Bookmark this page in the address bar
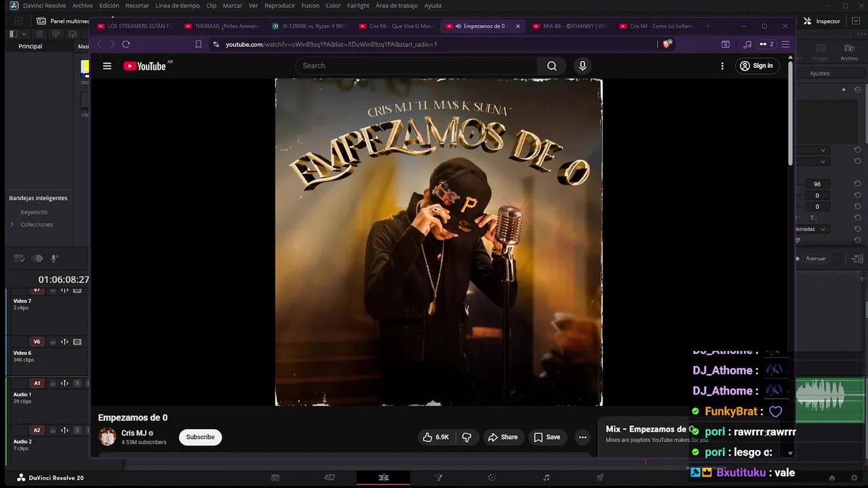This screenshot has height=488, width=868. tap(198, 44)
